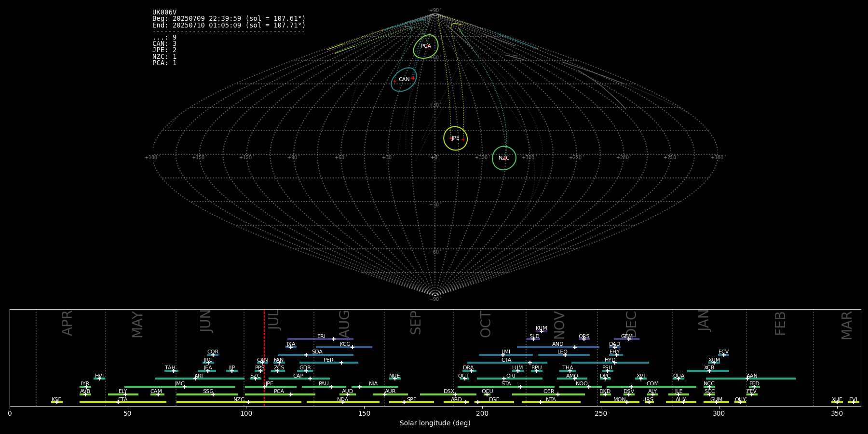Click the 150 tick on the solar longitude axis
This screenshot has width=868, height=434.
pyautogui.click(x=364, y=413)
